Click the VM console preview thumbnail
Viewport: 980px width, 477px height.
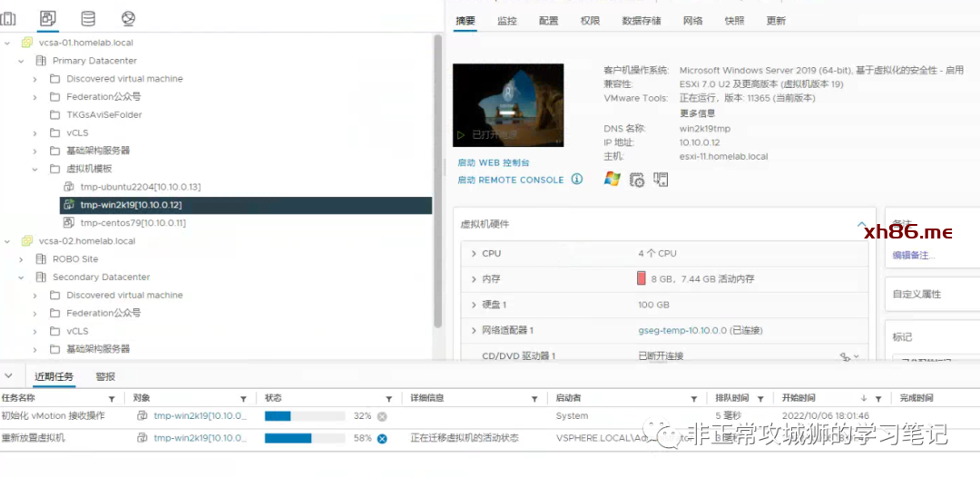click(x=508, y=106)
